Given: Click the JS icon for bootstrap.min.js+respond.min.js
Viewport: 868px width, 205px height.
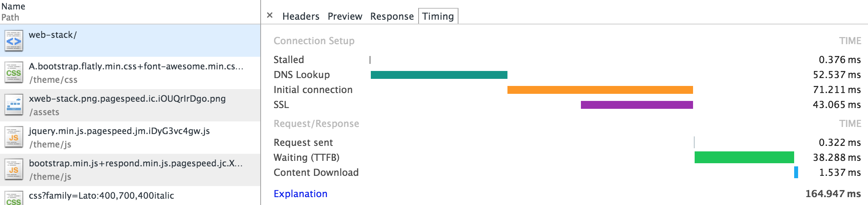Looking at the screenshot, I should click(x=14, y=170).
